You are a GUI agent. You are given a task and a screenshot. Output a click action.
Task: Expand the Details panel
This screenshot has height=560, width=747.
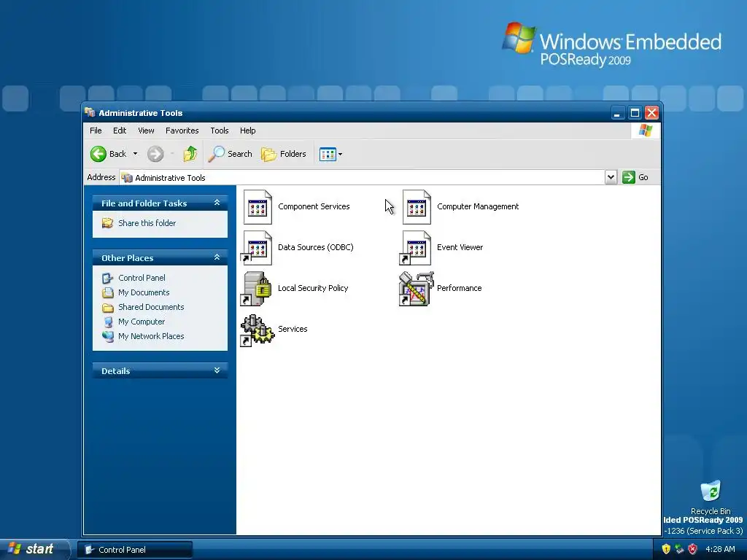coord(217,370)
